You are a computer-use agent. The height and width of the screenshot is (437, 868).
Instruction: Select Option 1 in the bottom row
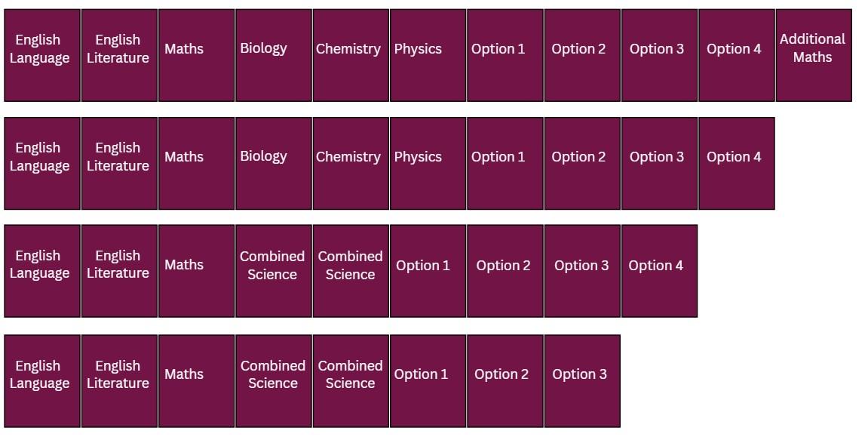428,380
